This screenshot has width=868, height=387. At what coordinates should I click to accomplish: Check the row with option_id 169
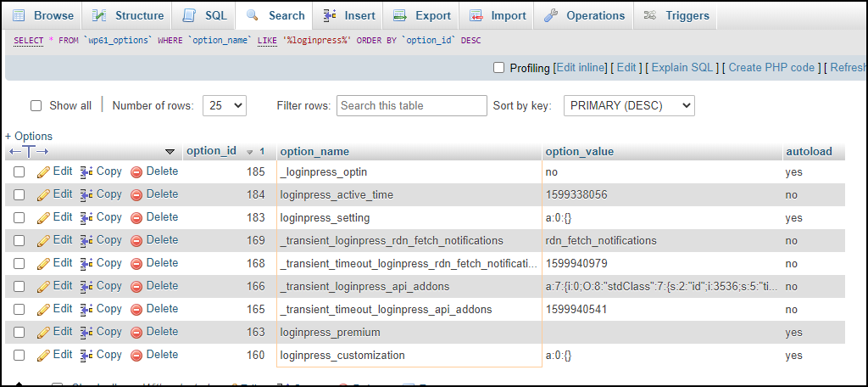point(19,241)
